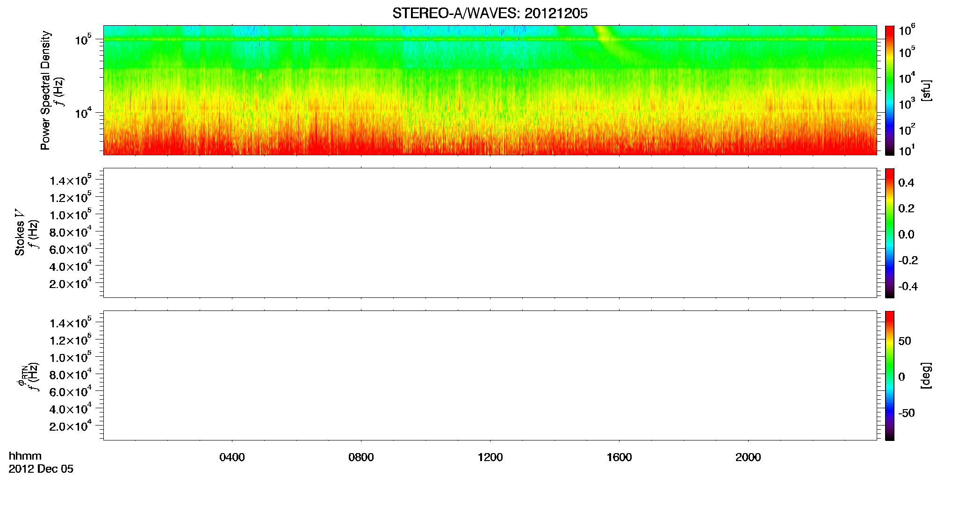
Task: Click the Power Spectral Density axis label
Action: 45,90
